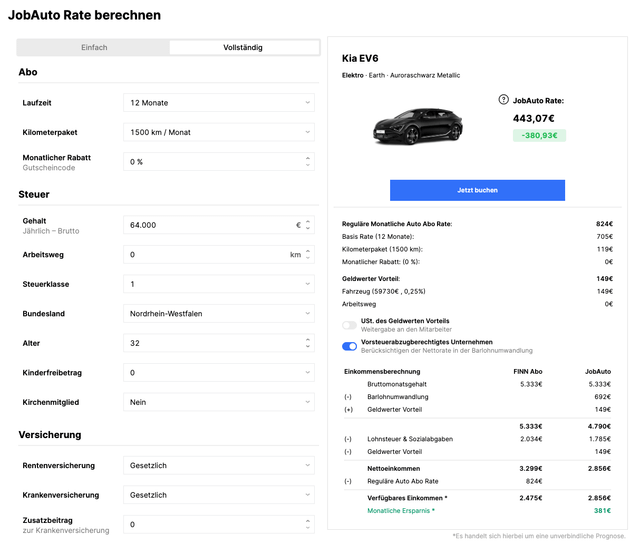Screen dimensions: 640x553
Task: Click the Basis Rate (12 Monate) row label
Action: pyautogui.click(x=378, y=236)
